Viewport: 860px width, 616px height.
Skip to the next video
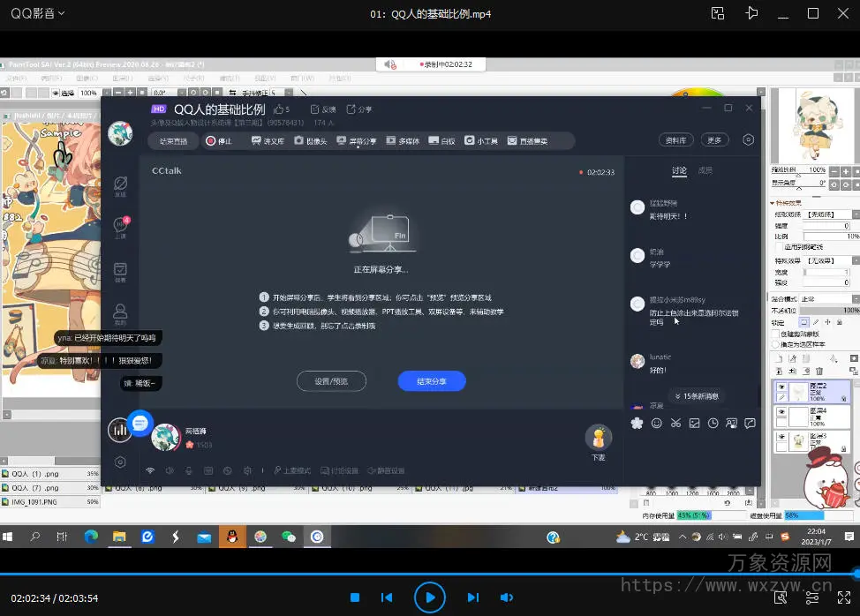tap(472, 597)
